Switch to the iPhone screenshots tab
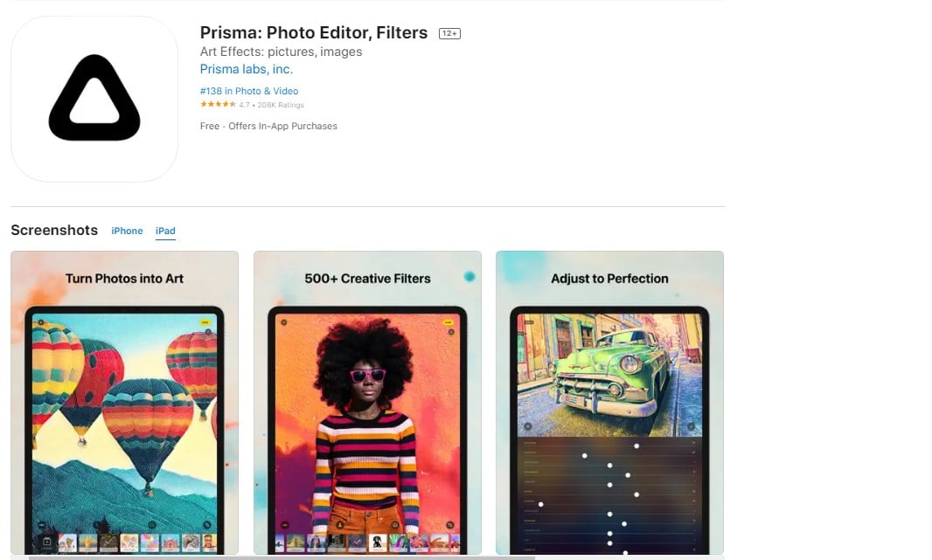 point(127,231)
